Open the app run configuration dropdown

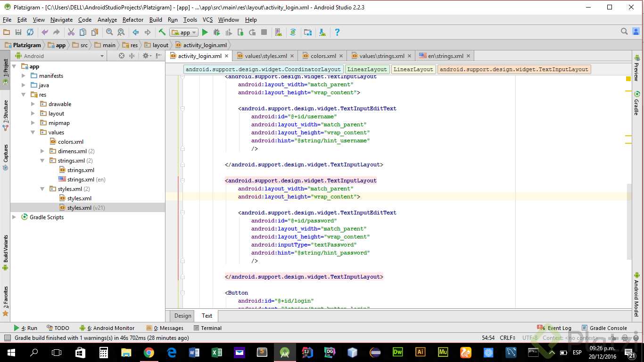coord(184,33)
